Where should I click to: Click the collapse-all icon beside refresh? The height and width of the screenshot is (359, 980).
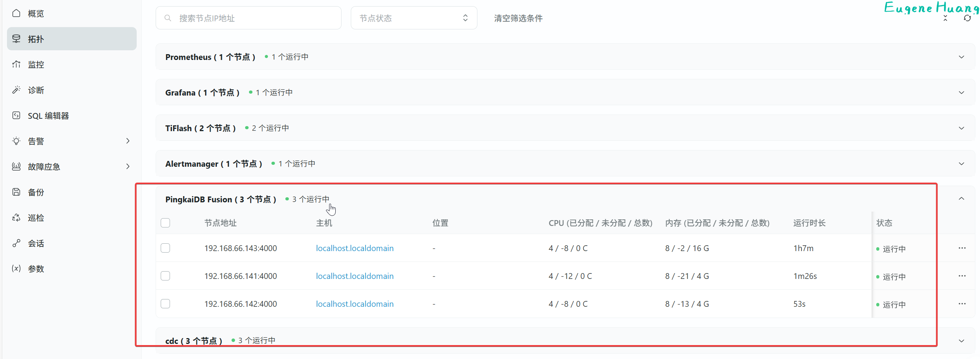pyautogui.click(x=945, y=18)
